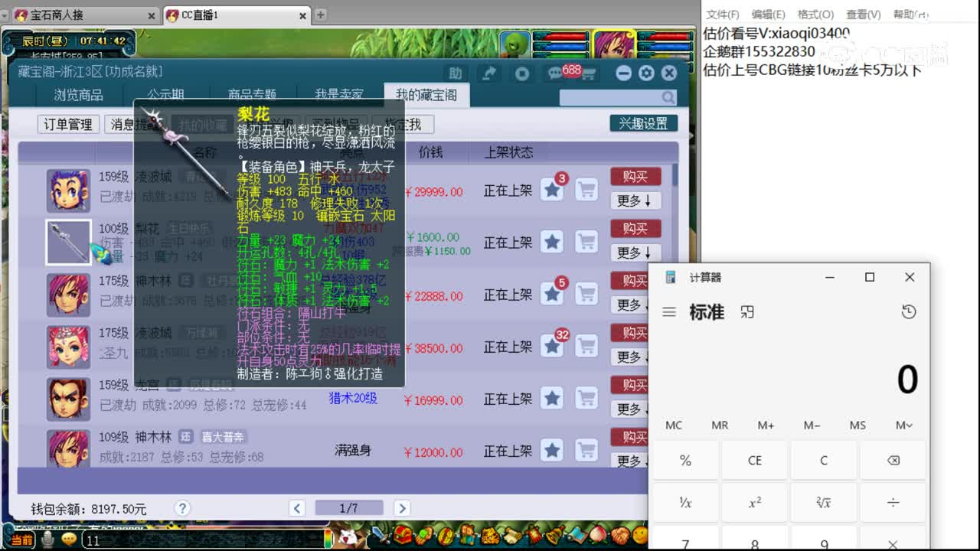Click the calculator MS memory store key
The height and width of the screenshot is (551, 980).
857,425
